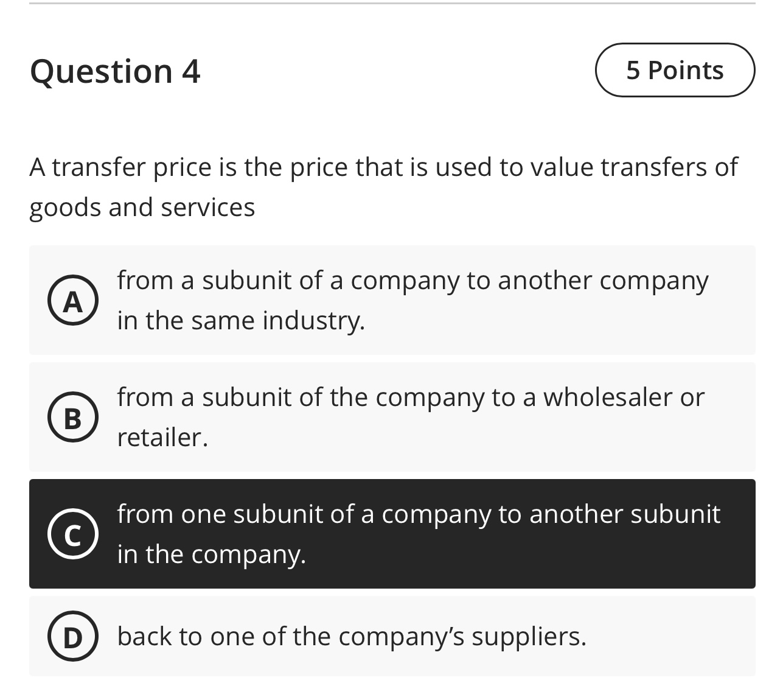Click the 5 Points badge
This screenshot has height=700, width=783.
tap(675, 70)
